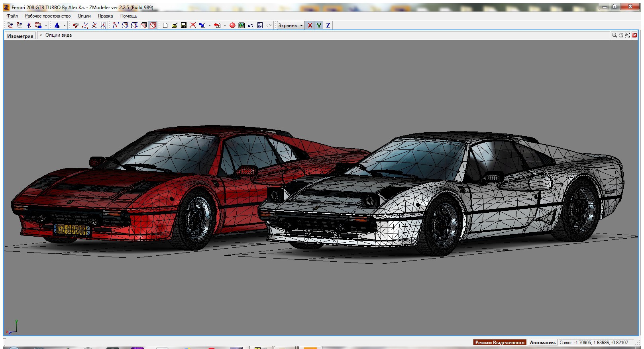This screenshot has width=644, height=349.
Task: Create a new blank file
Action: tap(165, 25)
